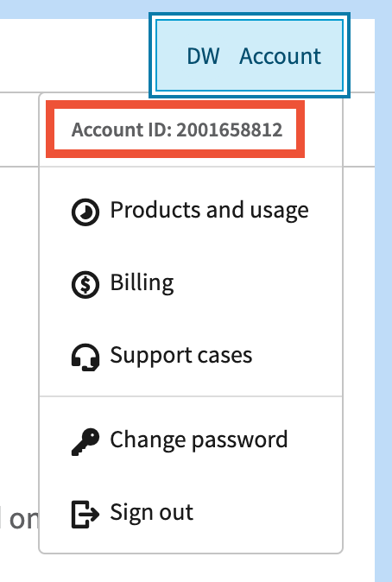
Task: Click the DW initials in the header
Action: pyautogui.click(x=203, y=56)
